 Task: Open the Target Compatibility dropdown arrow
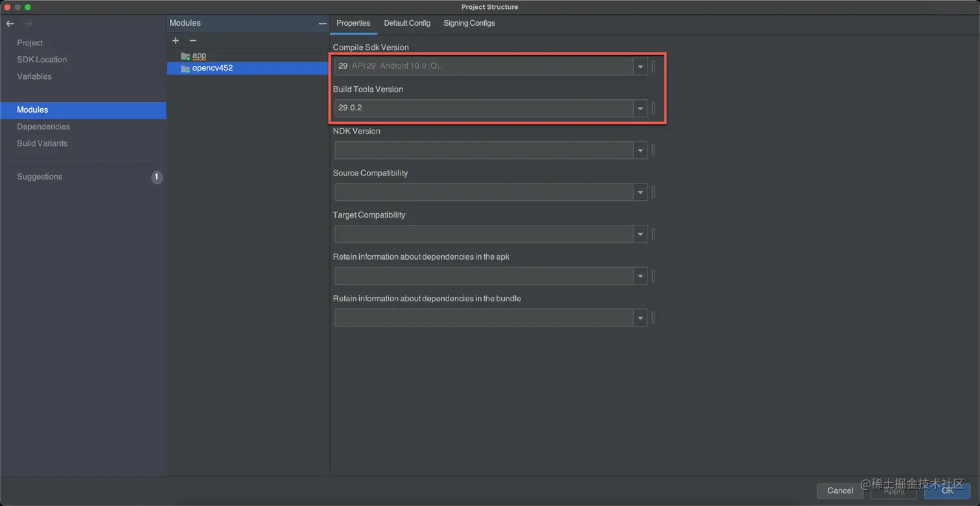(x=640, y=234)
